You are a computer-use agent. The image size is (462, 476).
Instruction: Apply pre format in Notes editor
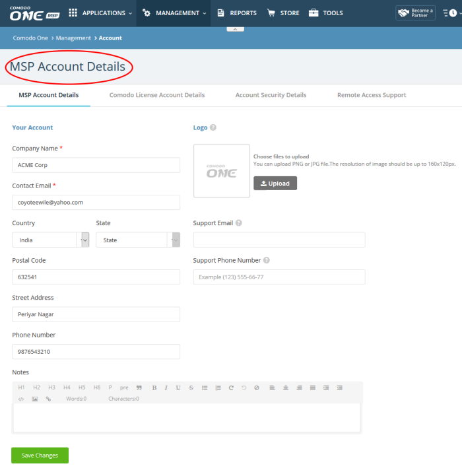124,388
